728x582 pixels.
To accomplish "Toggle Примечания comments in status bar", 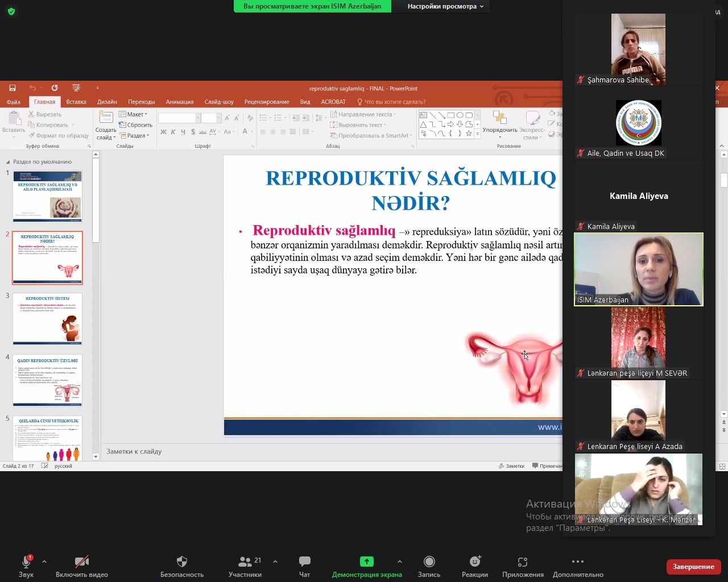I will (x=547, y=466).
